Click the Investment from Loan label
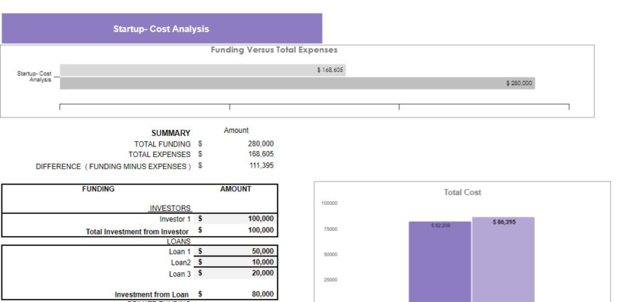The height and width of the screenshot is (302, 644). [152, 294]
